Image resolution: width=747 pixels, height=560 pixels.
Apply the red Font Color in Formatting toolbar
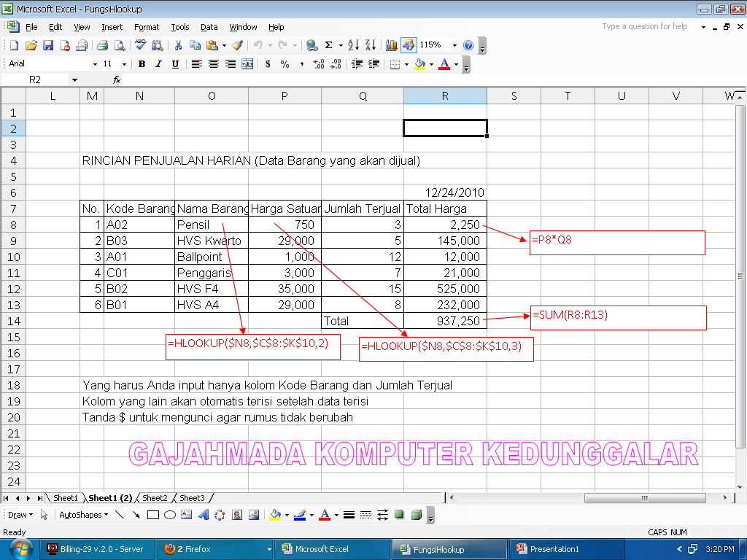click(x=444, y=64)
